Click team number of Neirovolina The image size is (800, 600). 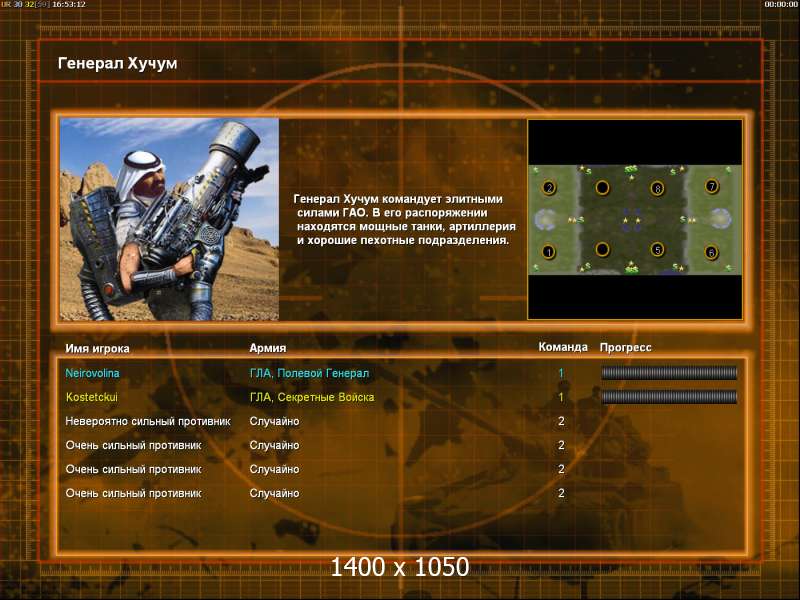(561, 373)
